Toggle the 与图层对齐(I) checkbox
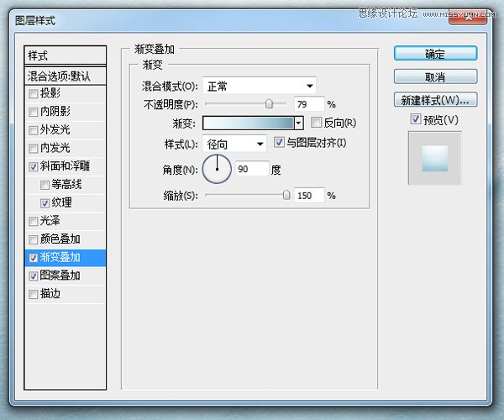504x420 pixels. (279, 142)
